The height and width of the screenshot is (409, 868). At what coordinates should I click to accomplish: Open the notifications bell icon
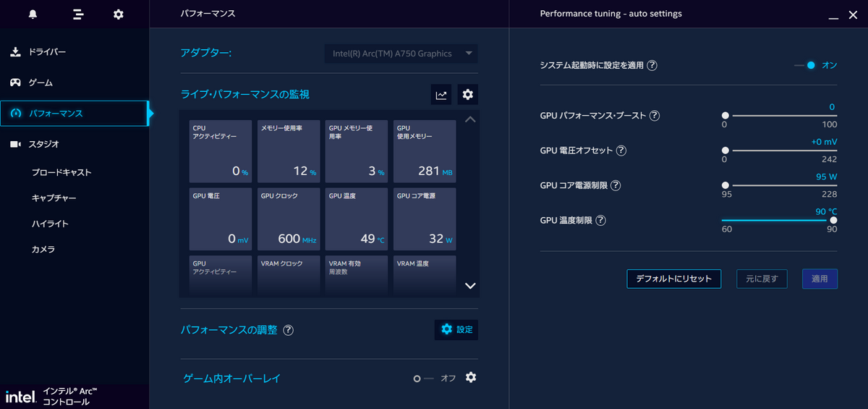pos(33,14)
